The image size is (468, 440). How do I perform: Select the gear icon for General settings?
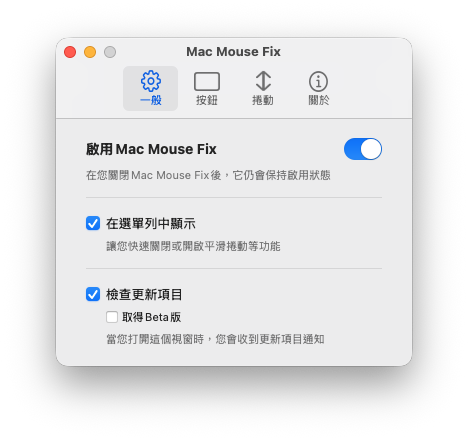point(151,81)
